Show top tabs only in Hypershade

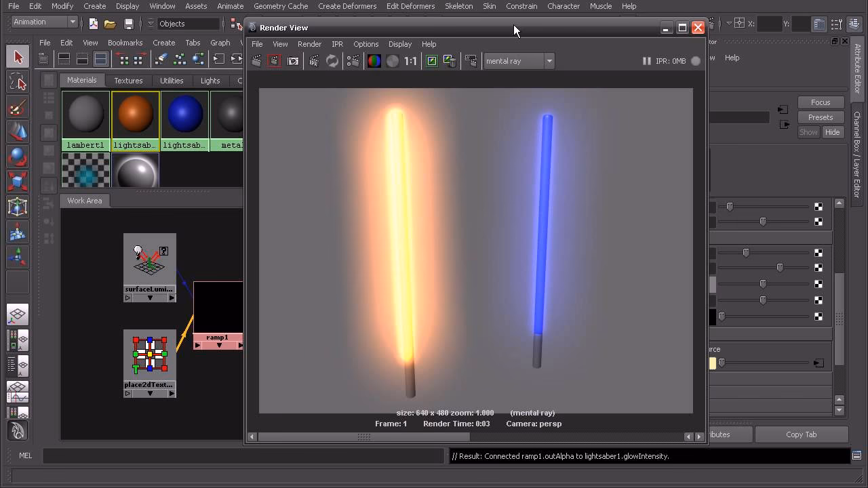pos(64,59)
